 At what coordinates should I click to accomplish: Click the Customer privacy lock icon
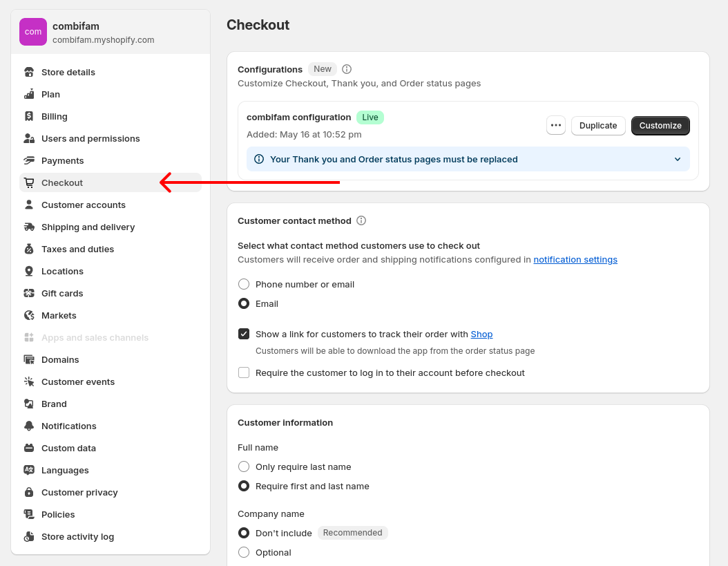29,493
